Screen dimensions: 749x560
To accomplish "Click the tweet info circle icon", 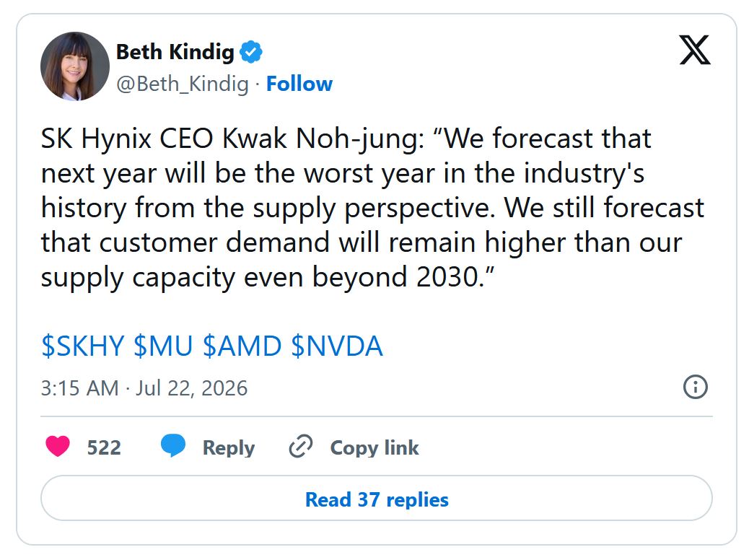I will (x=696, y=387).
